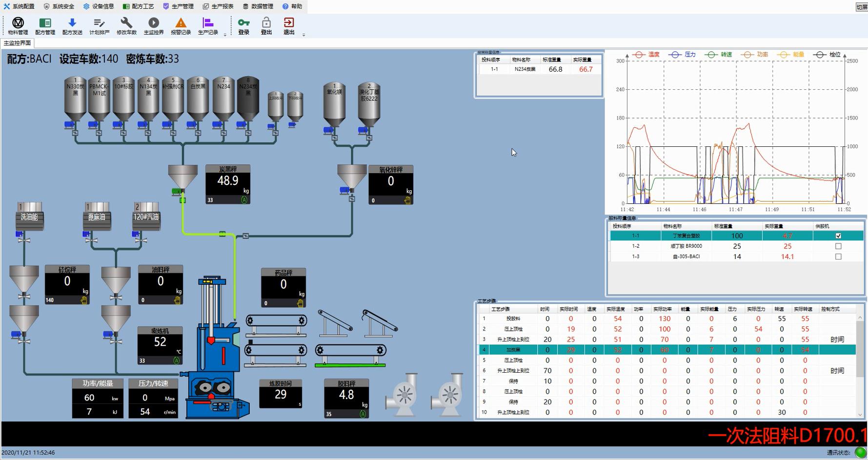The width and height of the screenshot is (868, 460).
Task: Uncheck 供胶机 for row 1-1 丁苯复合塑胶
Action: (x=838, y=236)
